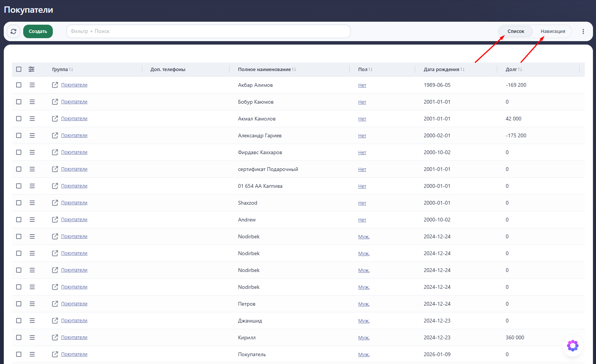This screenshot has width=596, height=364.
Task: Open external link icon in Акбар Алимов row
Action: point(55,85)
